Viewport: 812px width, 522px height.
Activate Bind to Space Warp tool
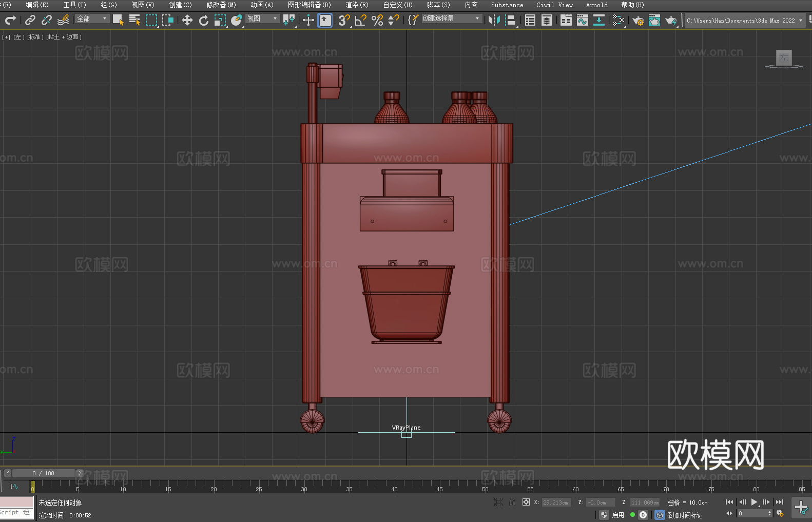tap(63, 20)
